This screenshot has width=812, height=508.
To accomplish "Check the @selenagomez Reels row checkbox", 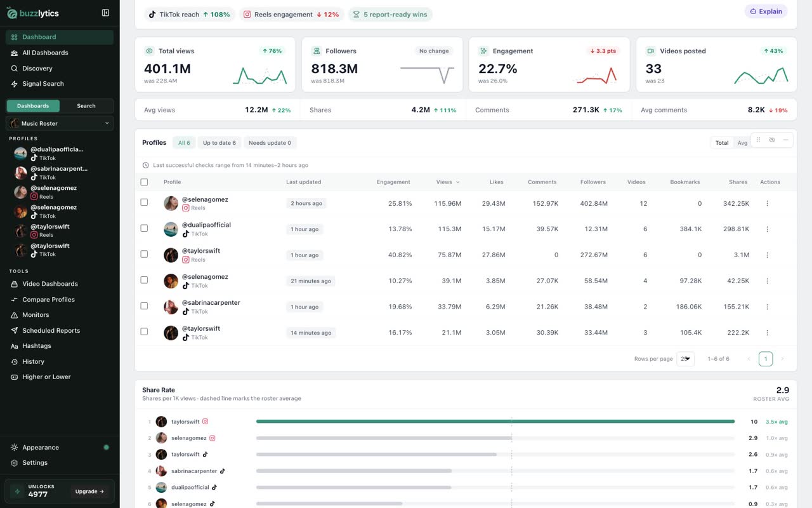I will click(144, 203).
